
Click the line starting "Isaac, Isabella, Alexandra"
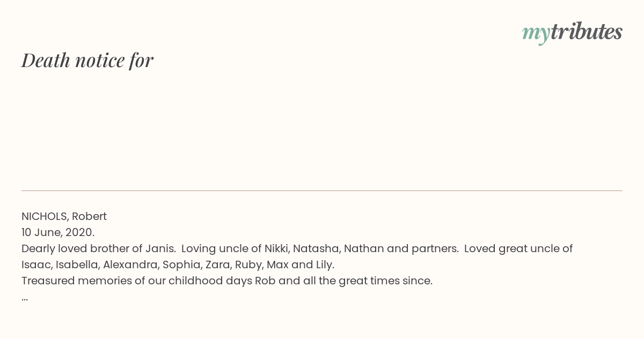[x=178, y=264]
